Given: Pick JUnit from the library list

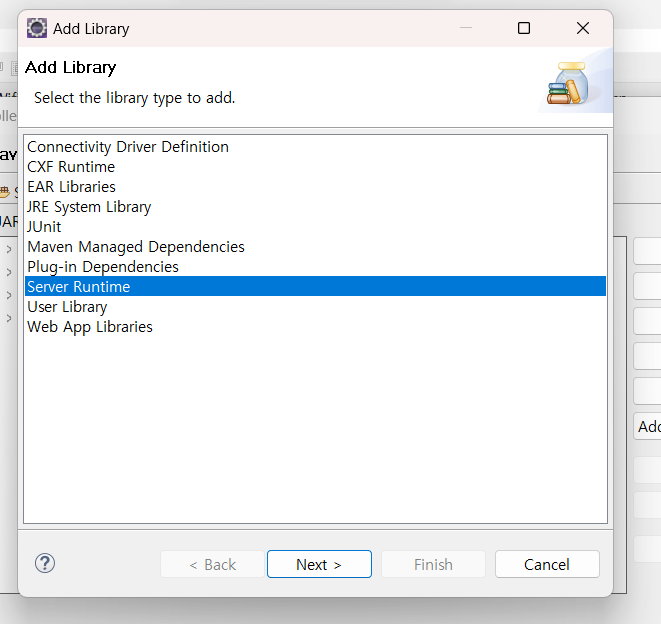Looking at the screenshot, I should pos(315,227).
